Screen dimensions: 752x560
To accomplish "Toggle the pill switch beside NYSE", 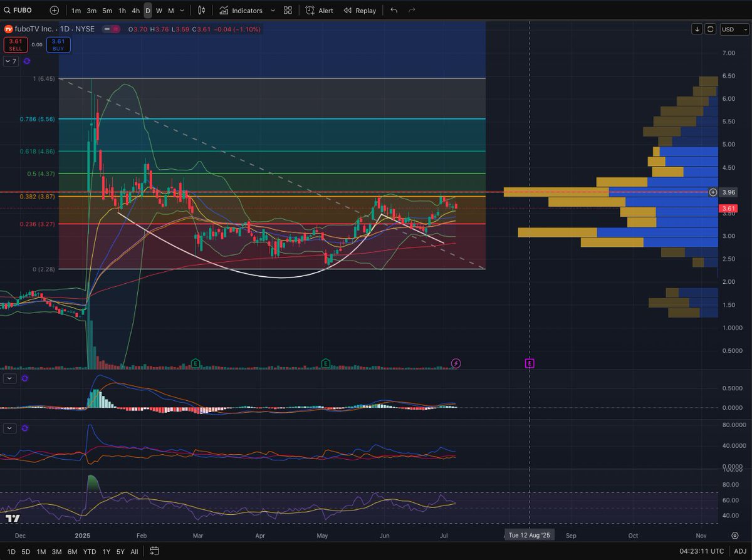I will [x=112, y=29].
